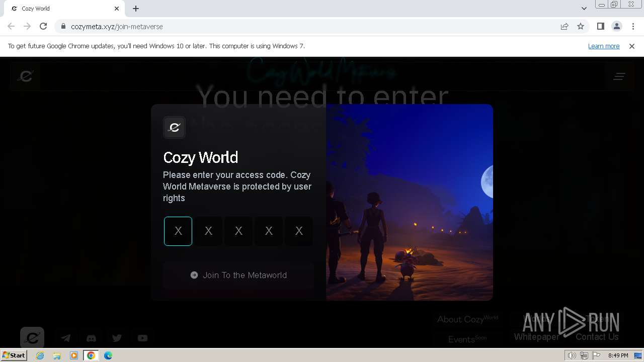Go forward in browser history
The height and width of the screenshot is (362, 644).
pyautogui.click(x=27, y=26)
